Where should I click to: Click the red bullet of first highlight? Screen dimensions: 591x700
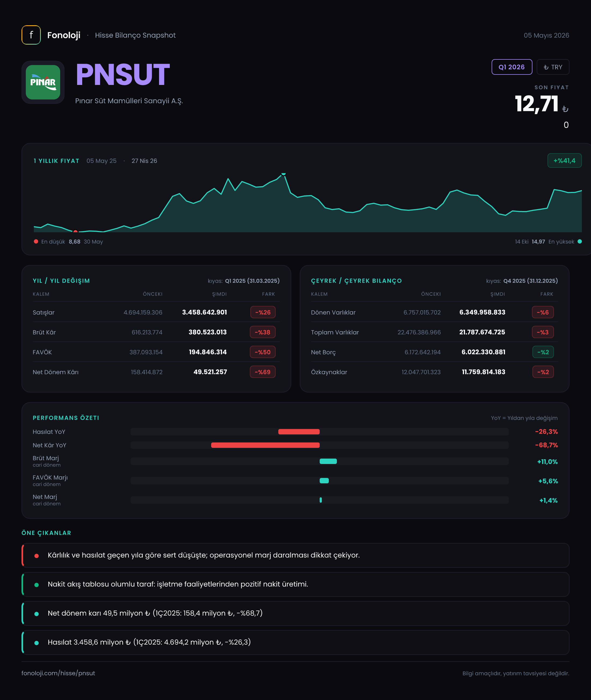pyautogui.click(x=37, y=556)
